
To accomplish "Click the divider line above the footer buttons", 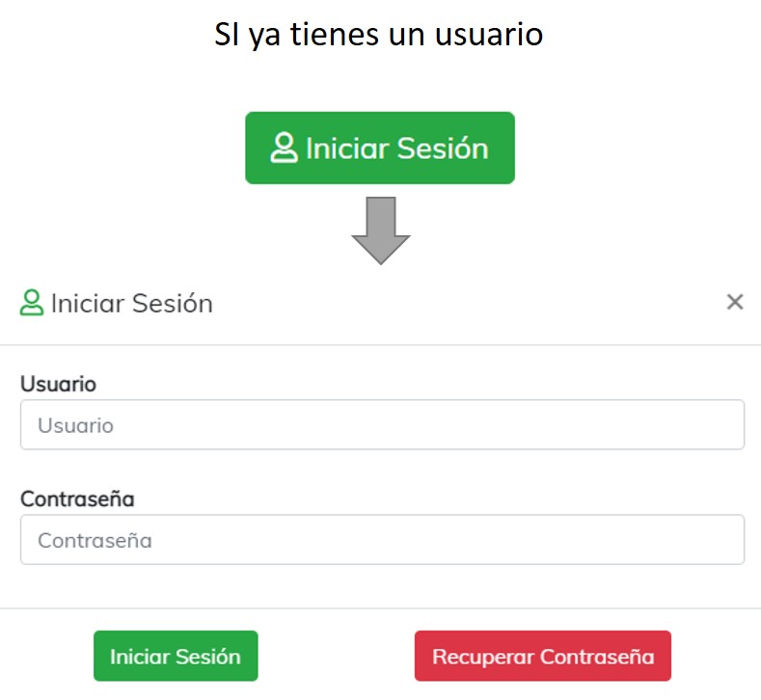I will point(380,608).
